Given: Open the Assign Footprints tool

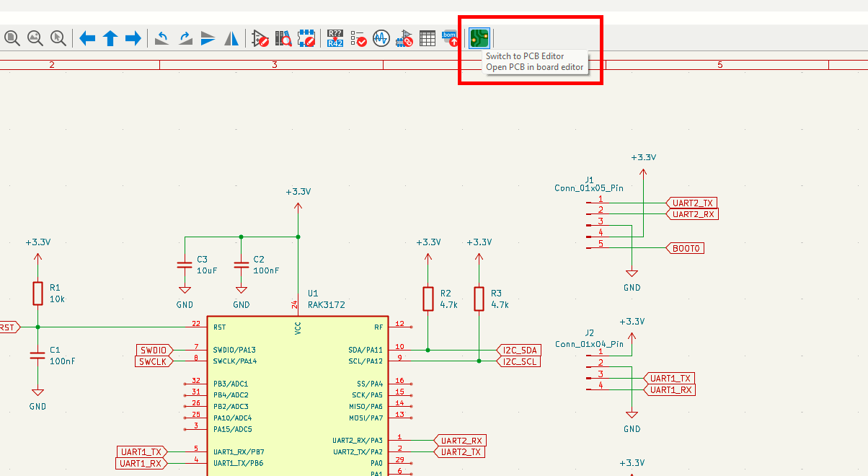Looking at the screenshot, I should pyautogui.click(x=404, y=38).
